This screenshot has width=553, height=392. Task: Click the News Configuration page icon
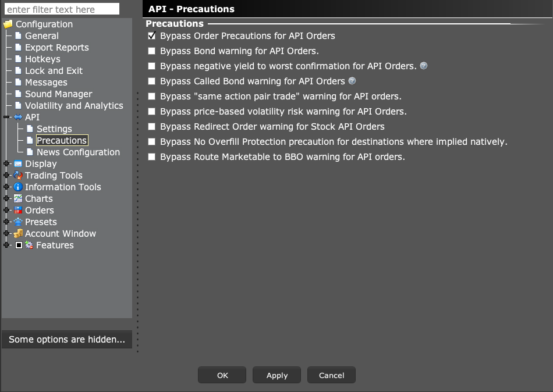coord(30,152)
